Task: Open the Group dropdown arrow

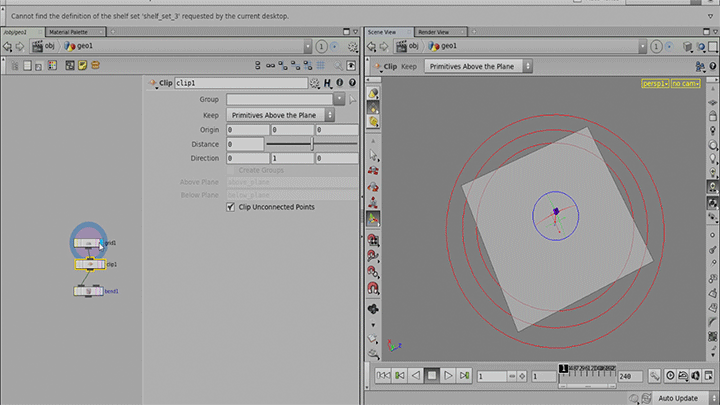Action: (339, 99)
